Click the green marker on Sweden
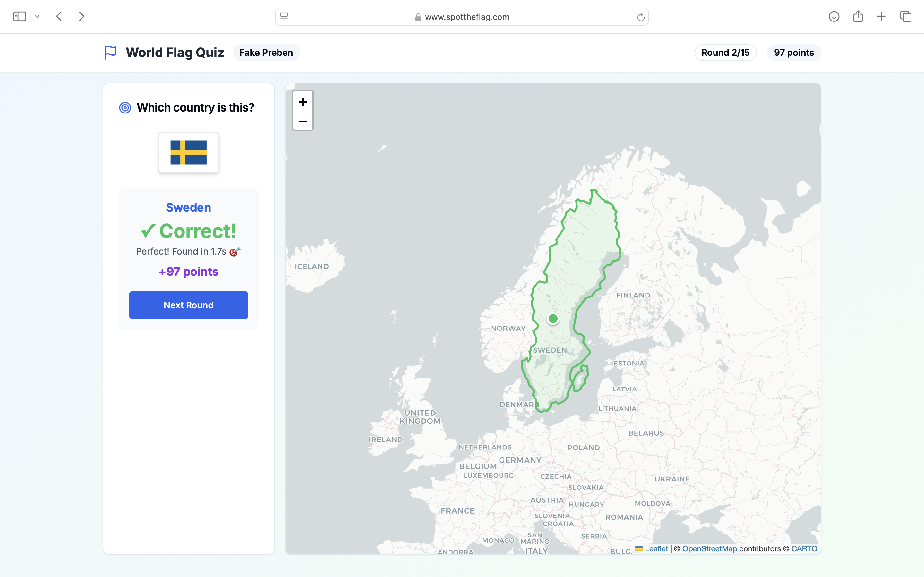This screenshot has height=577, width=924. [552, 318]
